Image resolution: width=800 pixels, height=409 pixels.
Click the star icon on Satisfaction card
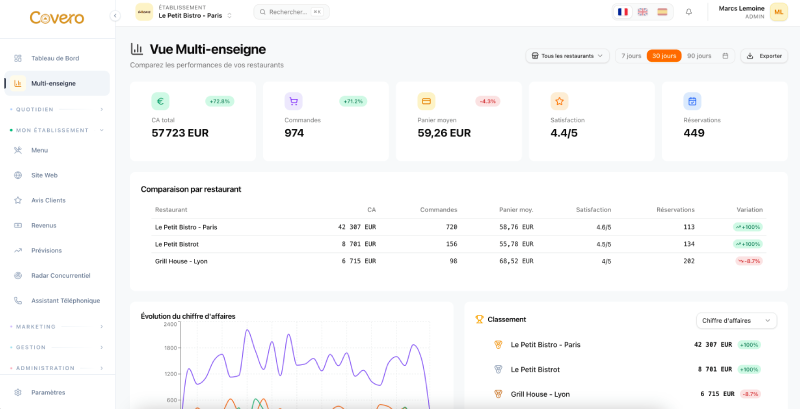pos(559,101)
